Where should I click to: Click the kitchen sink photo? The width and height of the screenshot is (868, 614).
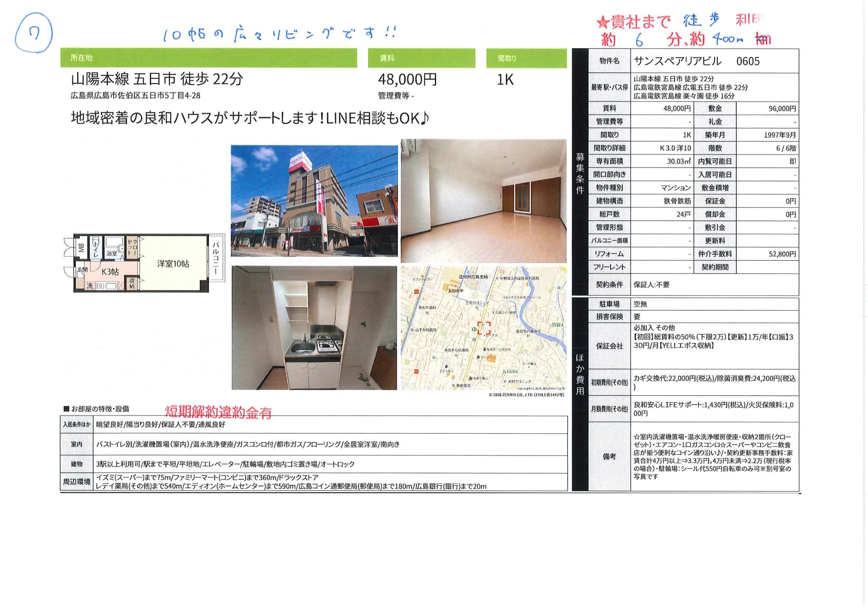pos(314,328)
